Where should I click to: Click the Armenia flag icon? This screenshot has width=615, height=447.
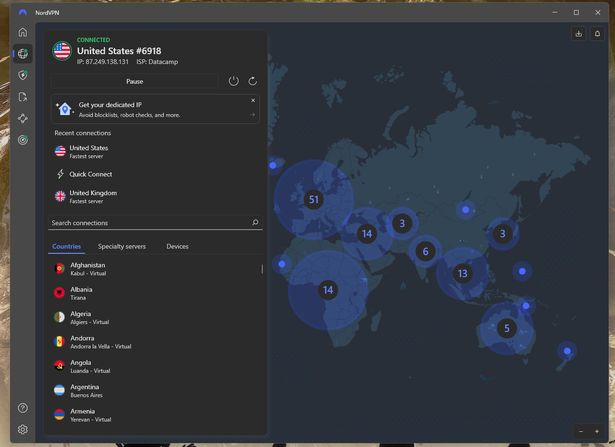(x=59, y=414)
